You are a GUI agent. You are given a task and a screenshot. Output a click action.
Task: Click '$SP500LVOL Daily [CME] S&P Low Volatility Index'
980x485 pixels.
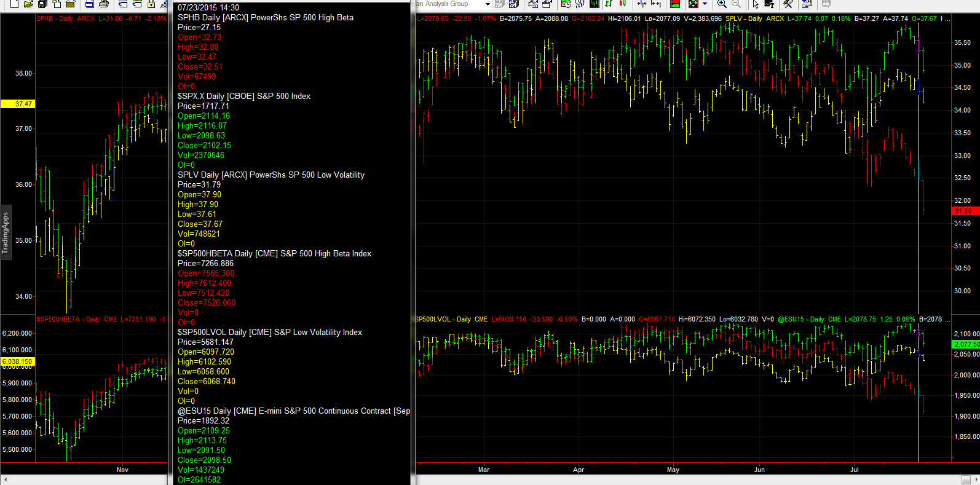pos(270,332)
